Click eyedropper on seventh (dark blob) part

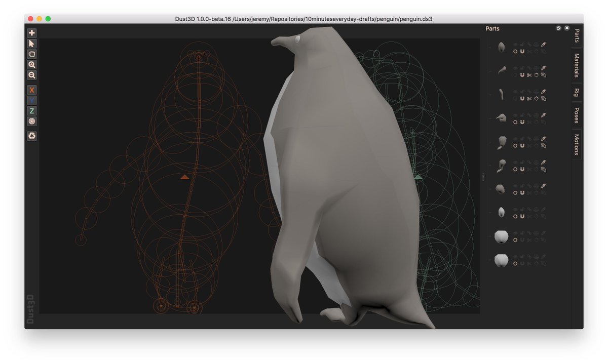tap(543, 186)
